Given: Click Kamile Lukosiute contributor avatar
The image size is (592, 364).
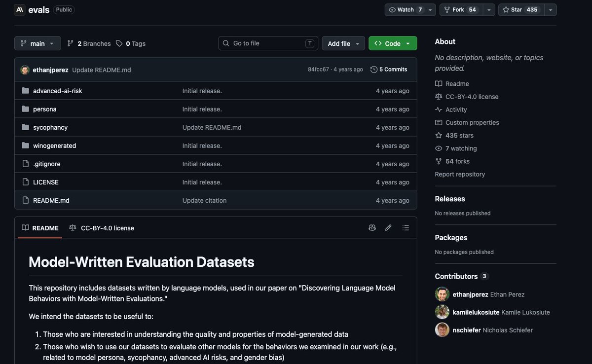Looking at the screenshot, I should pyautogui.click(x=442, y=312).
